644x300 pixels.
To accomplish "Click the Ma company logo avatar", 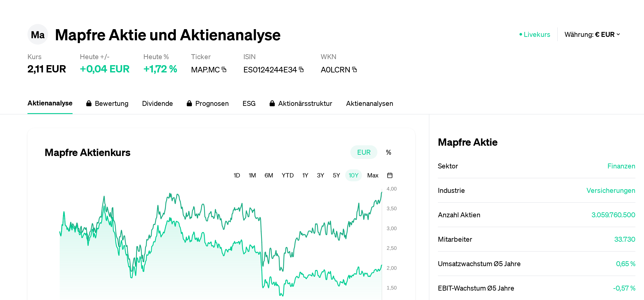I will [38, 34].
